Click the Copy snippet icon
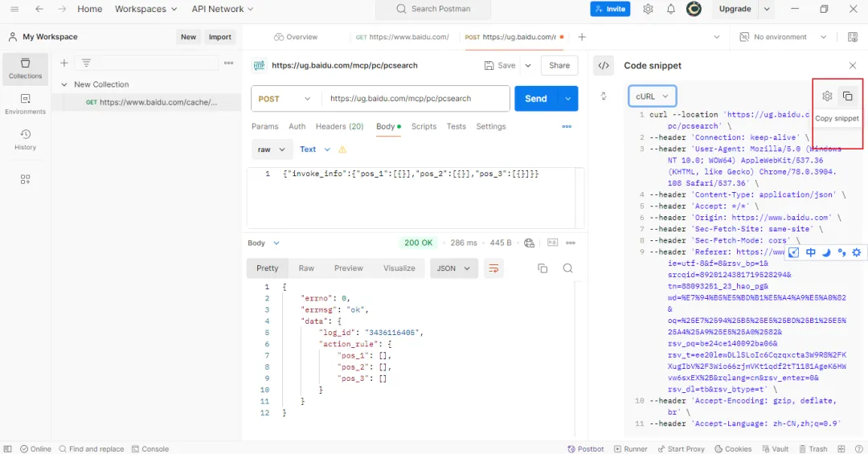The width and height of the screenshot is (868, 454). click(x=848, y=96)
